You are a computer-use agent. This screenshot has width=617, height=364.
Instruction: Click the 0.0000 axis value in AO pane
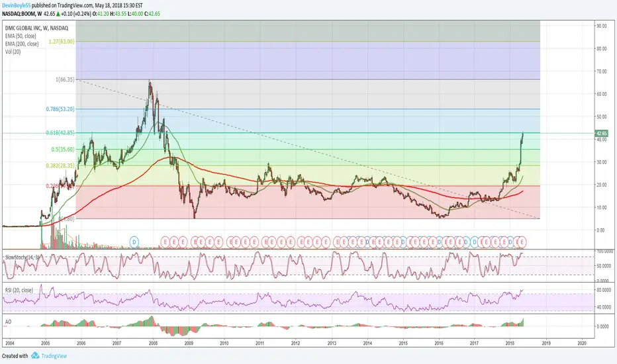click(x=603, y=327)
